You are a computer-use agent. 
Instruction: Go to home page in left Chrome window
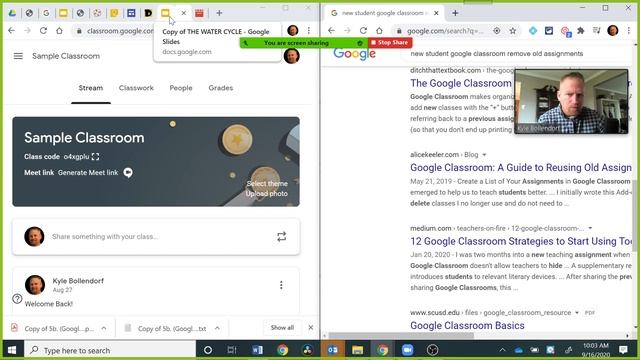point(59,31)
